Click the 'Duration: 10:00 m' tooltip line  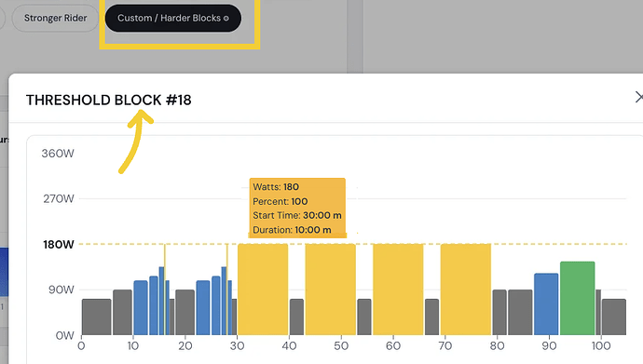click(x=292, y=230)
